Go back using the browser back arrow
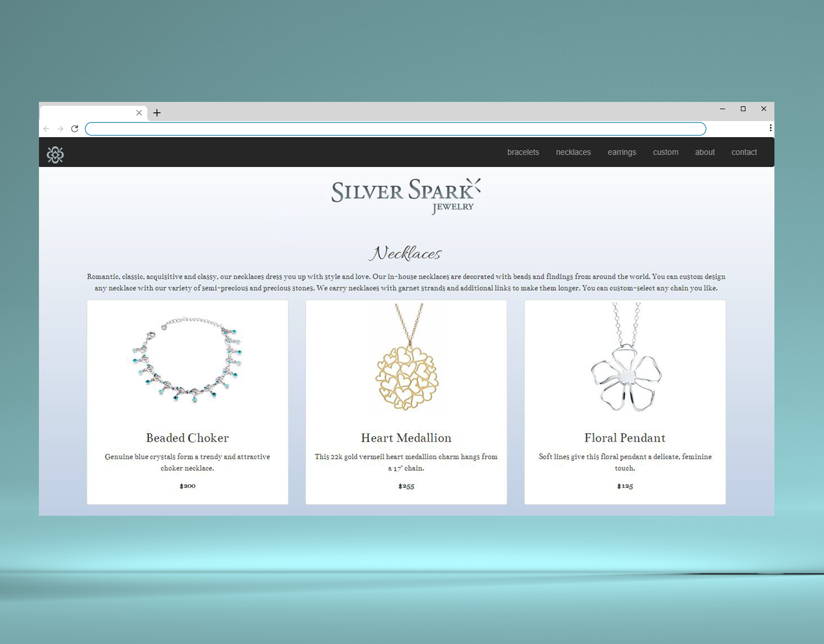Image resolution: width=824 pixels, height=644 pixels. 46,129
